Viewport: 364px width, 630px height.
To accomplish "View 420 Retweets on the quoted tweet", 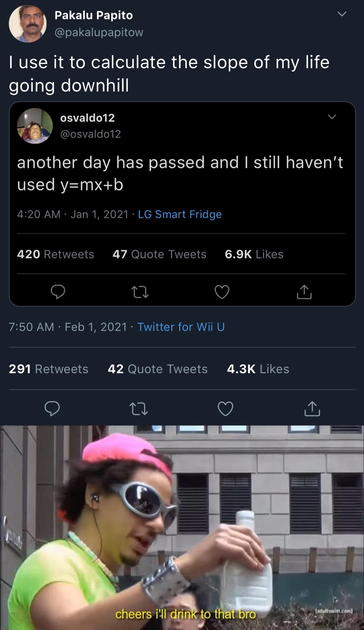I will click(55, 254).
